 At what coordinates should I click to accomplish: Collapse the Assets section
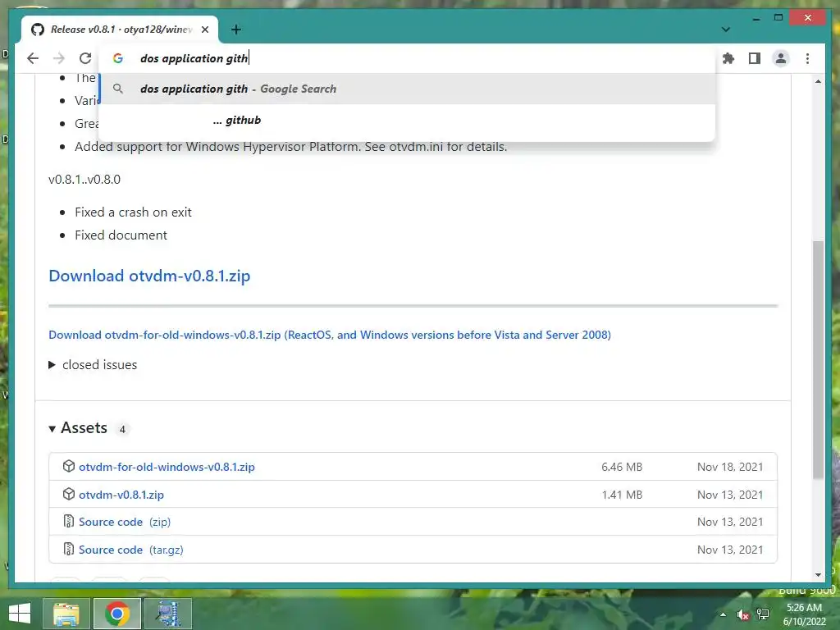coord(78,428)
